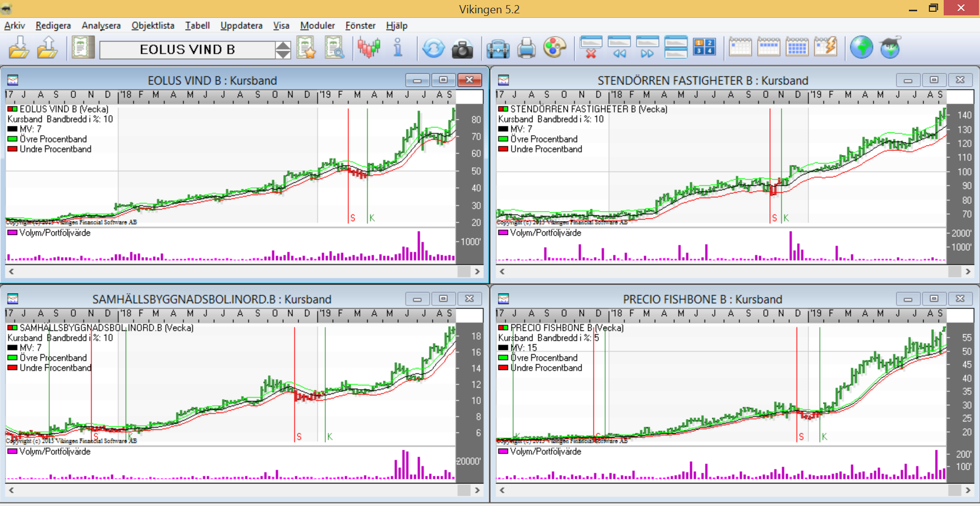
Task: Click the chart icon in SAMHÄLLSBYGGNADSBOL title bar
Action: 13,299
